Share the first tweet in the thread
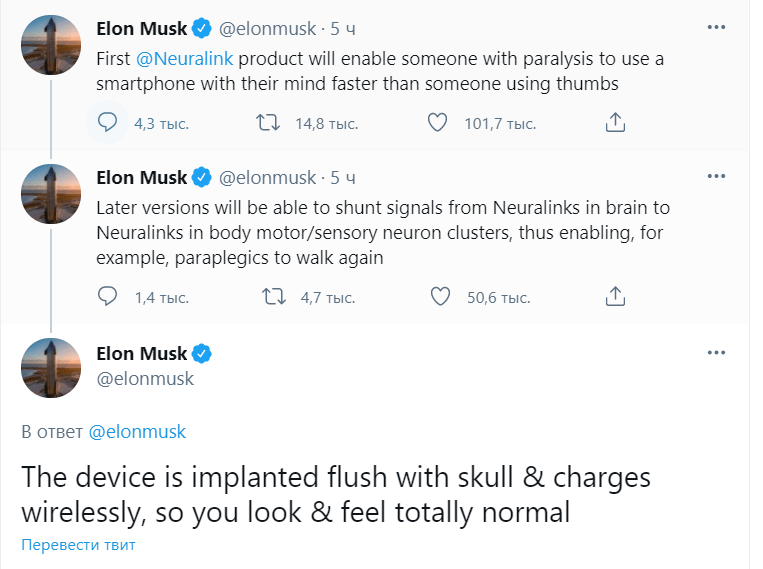The width and height of the screenshot is (763, 569). pos(616,123)
